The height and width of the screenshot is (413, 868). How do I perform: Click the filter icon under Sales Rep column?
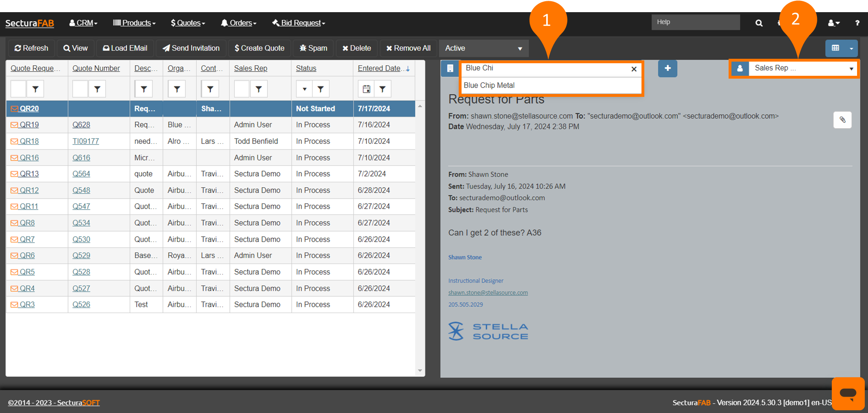(259, 89)
